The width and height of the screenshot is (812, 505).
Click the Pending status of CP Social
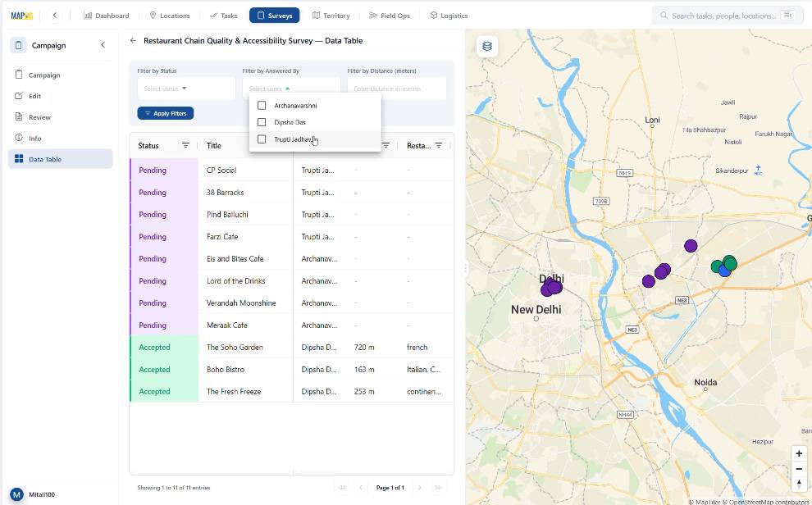(x=153, y=171)
